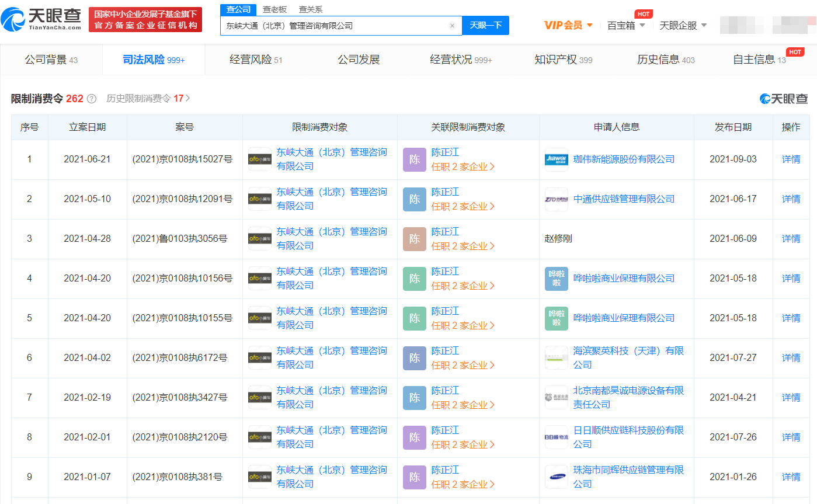The width and height of the screenshot is (817, 504).
Task: Open 珠海市同辉供应链管理有限公司 link
Action: [628, 477]
